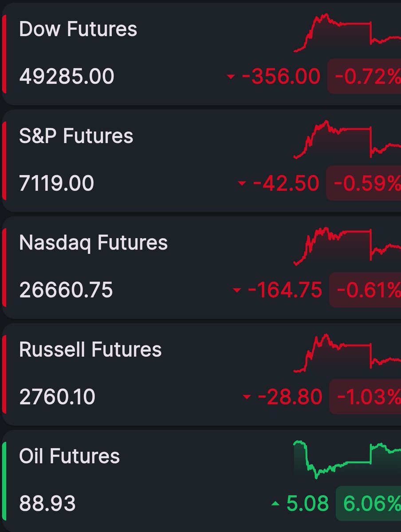Click the S&P price 7119.00
This screenshot has width=401, height=532.
coord(56,183)
